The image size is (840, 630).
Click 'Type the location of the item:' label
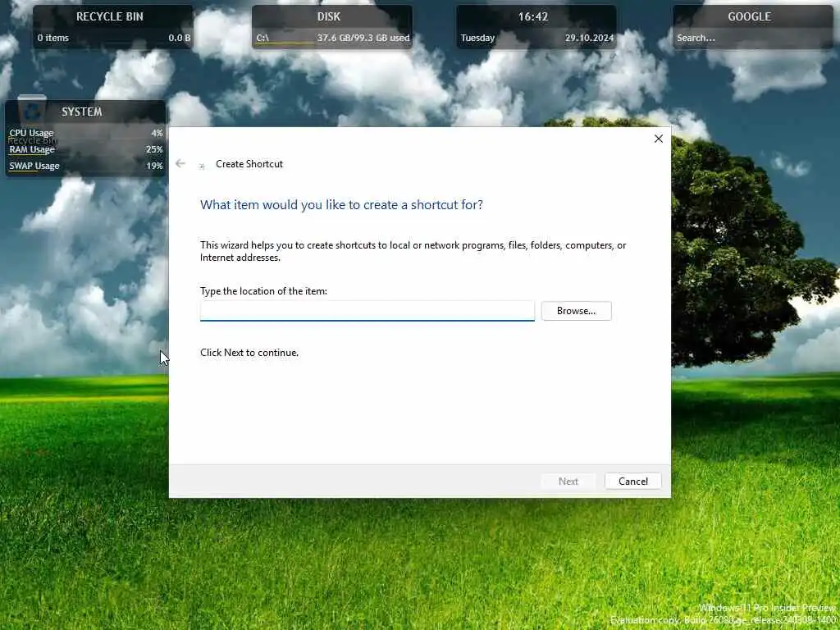point(263,291)
